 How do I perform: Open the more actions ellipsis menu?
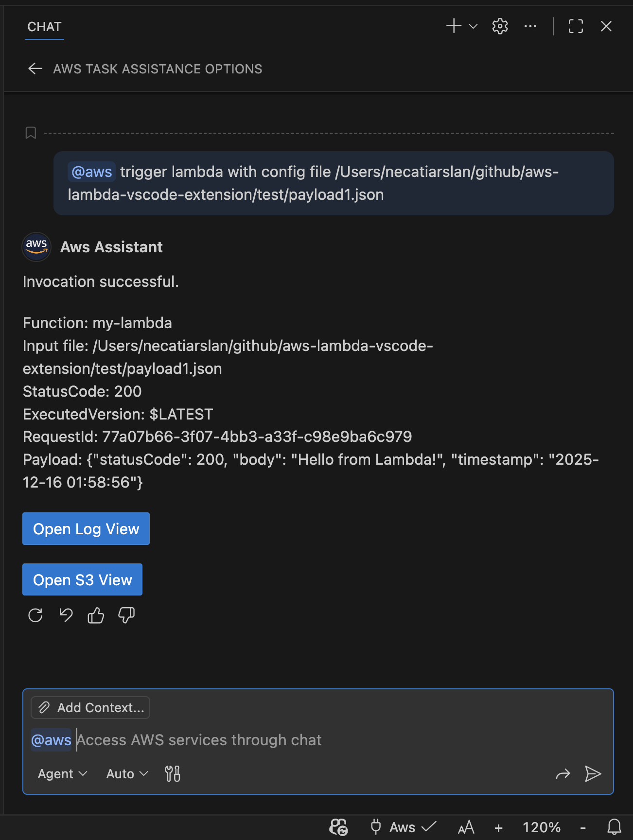point(530,26)
